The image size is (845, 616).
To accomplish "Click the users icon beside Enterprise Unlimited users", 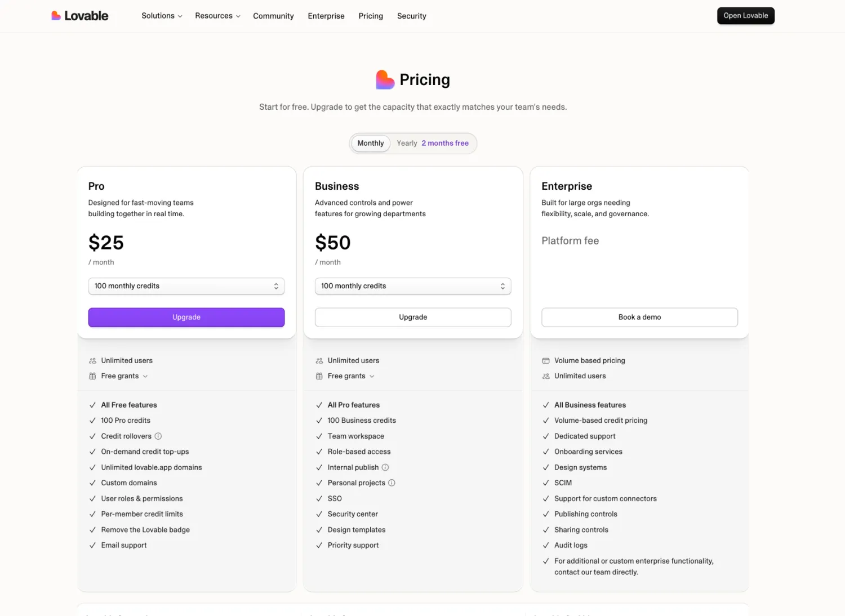I will 546,376.
